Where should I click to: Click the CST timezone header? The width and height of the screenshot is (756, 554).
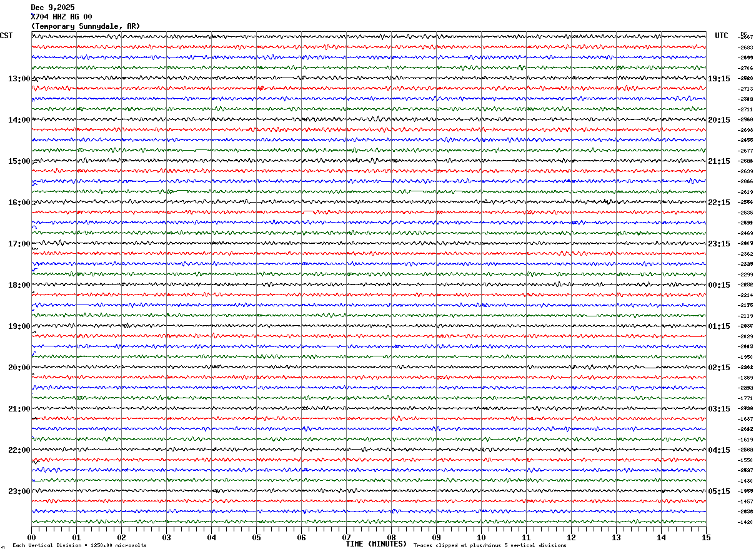6,36
